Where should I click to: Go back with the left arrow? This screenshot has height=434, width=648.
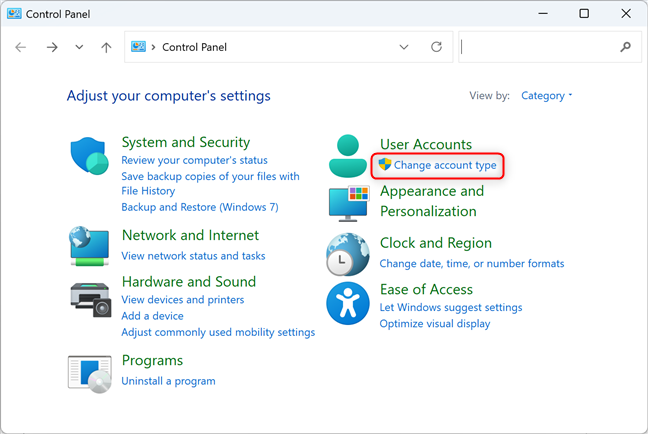[21, 47]
